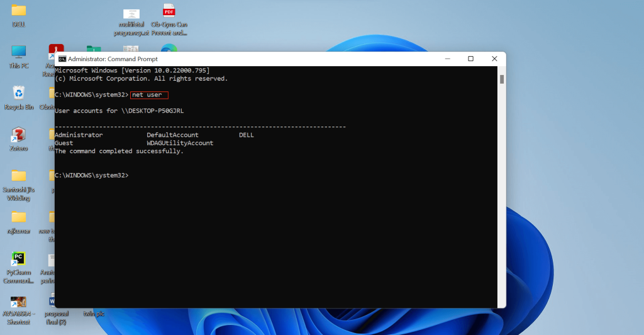Open Santoshi Jis Wedding folder

click(x=18, y=185)
